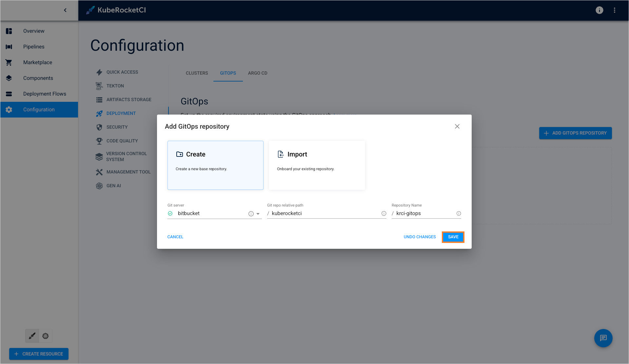
Task: Select Deployment configuration section
Action: point(121,113)
